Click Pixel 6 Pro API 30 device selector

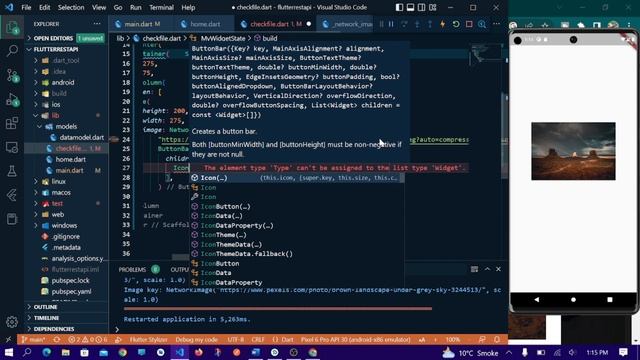355,340
